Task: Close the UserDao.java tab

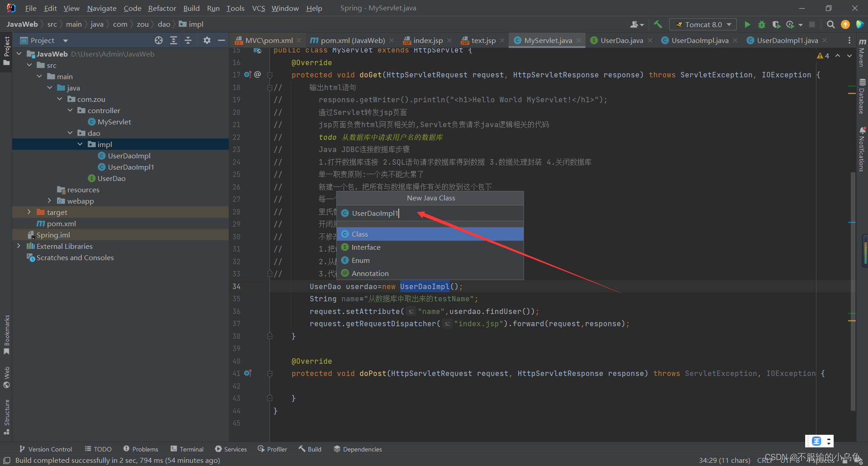Action: pyautogui.click(x=650, y=40)
